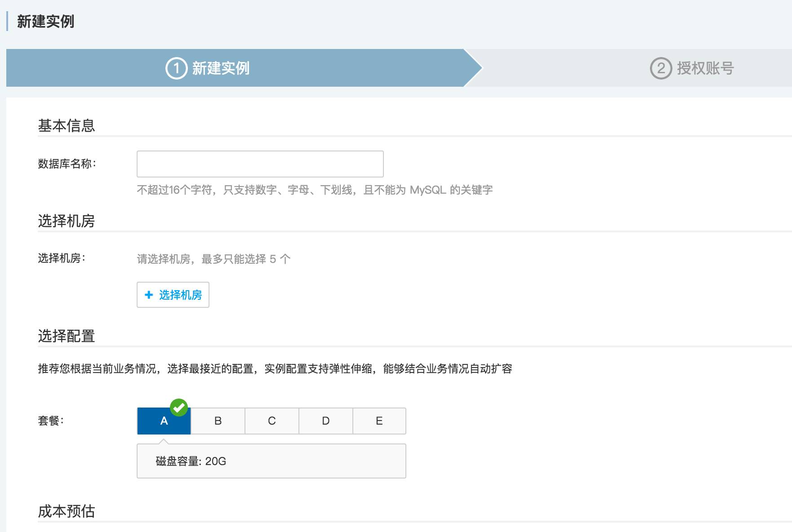Click the blue plus icon for 选择机房
Image resolution: width=792 pixels, height=532 pixels.
(x=149, y=295)
